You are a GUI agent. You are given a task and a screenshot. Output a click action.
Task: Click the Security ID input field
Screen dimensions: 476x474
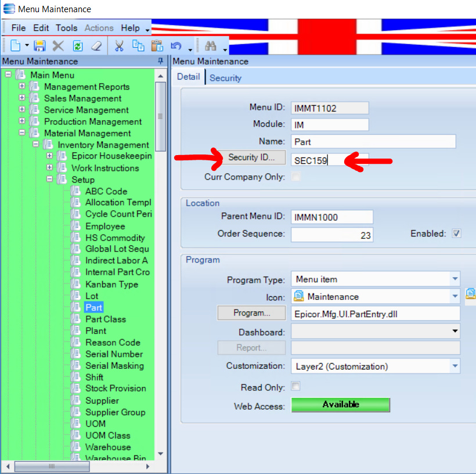pyautogui.click(x=330, y=160)
